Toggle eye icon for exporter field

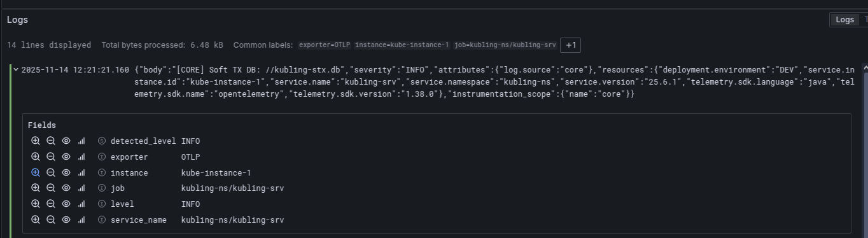(x=66, y=157)
